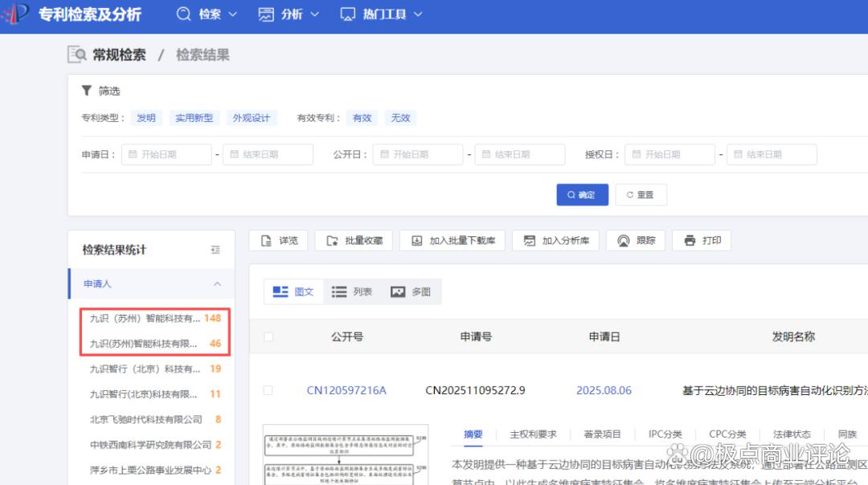Switch to 多图 view
868x485 pixels.
pyautogui.click(x=410, y=292)
